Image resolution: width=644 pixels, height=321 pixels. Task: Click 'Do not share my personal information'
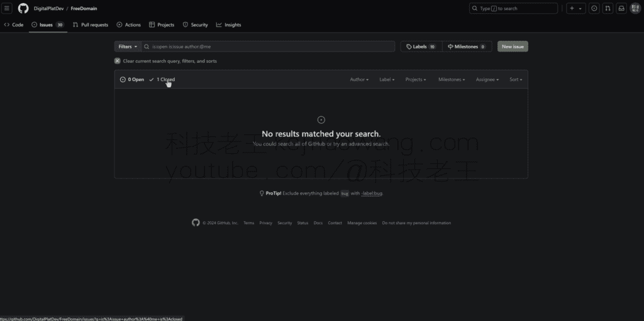[x=416, y=223]
